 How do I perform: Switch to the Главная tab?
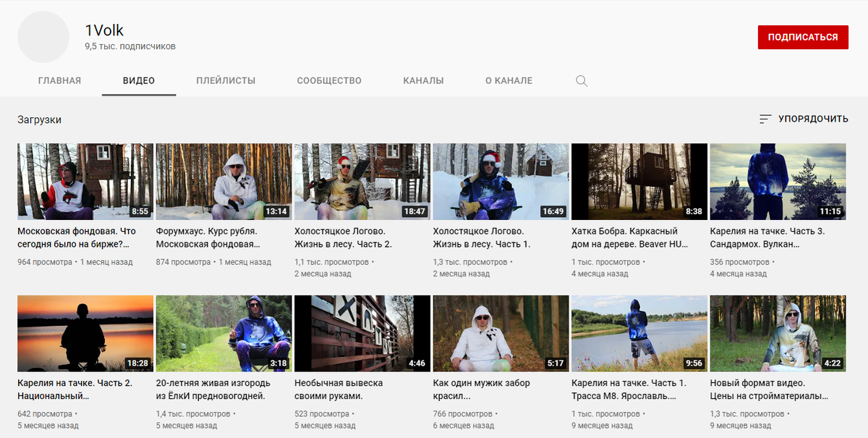(x=59, y=81)
